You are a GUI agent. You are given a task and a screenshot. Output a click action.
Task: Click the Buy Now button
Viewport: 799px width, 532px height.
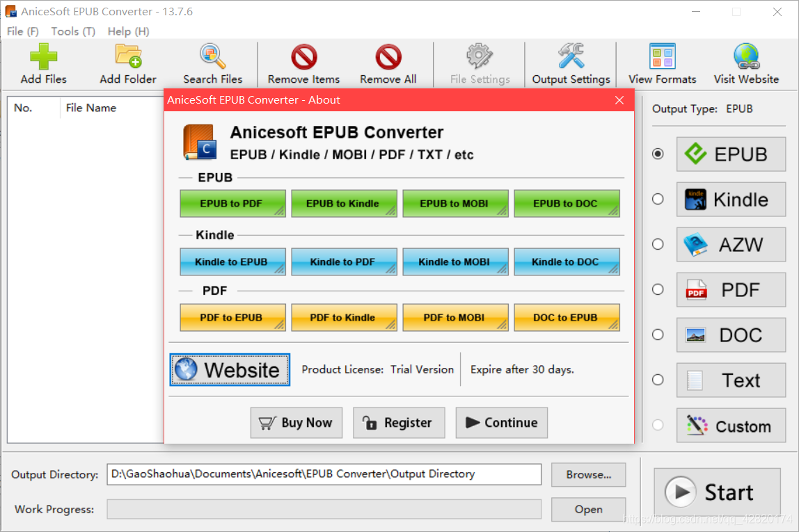pos(296,423)
